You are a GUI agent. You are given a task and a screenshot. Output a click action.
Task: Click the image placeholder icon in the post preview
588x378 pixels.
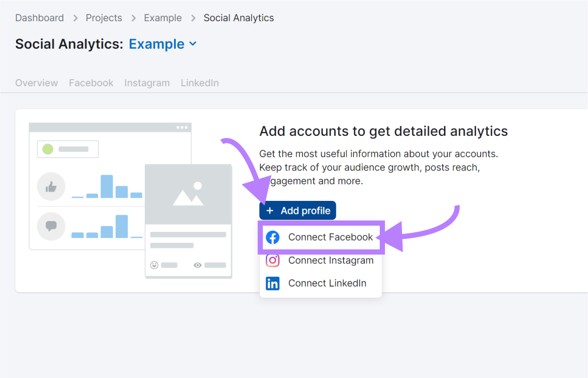[189, 194]
